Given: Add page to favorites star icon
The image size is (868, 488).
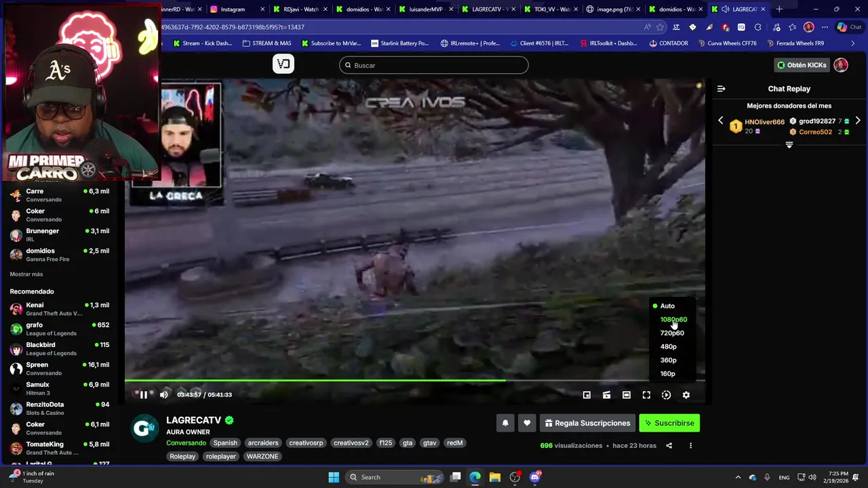Looking at the screenshot, I should [660, 27].
